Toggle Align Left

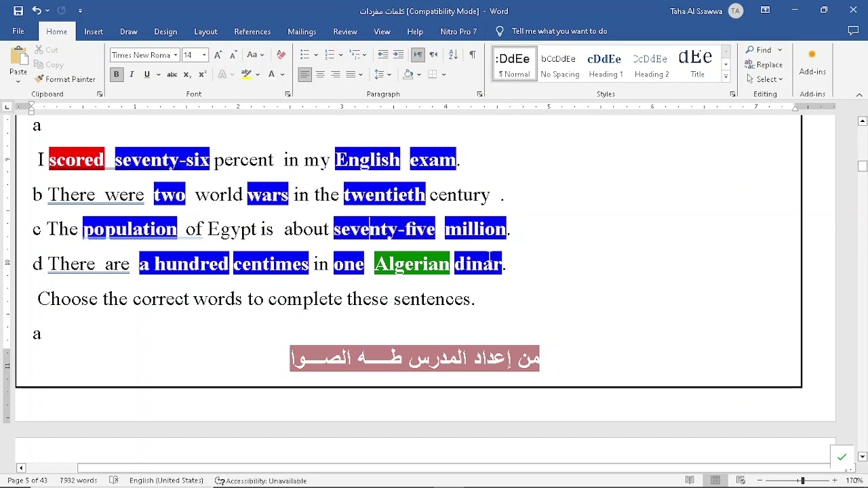coord(305,75)
